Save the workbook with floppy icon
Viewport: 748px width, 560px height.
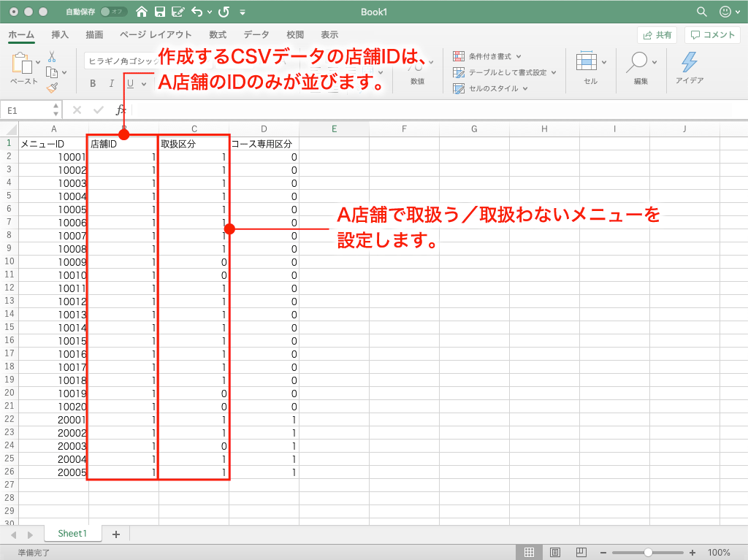pyautogui.click(x=160, y=12)
